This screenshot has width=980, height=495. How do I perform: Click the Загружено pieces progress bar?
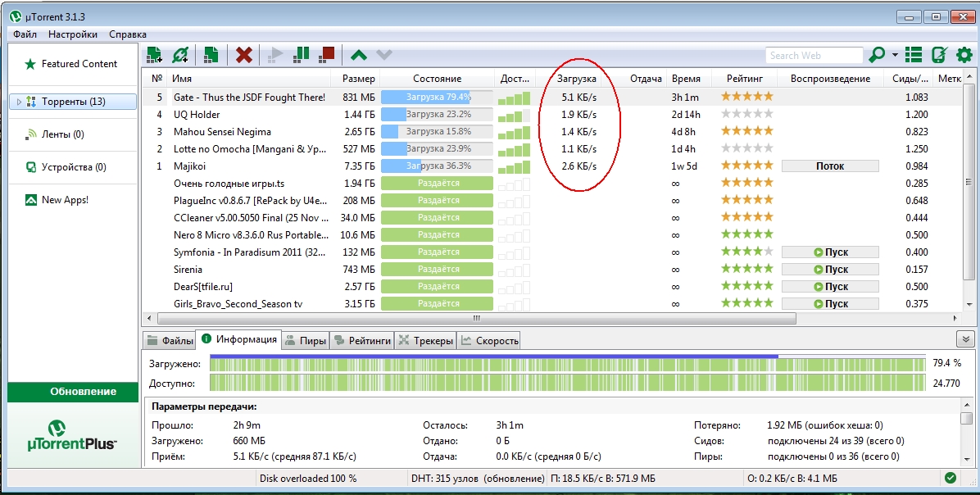coord(567,363)
